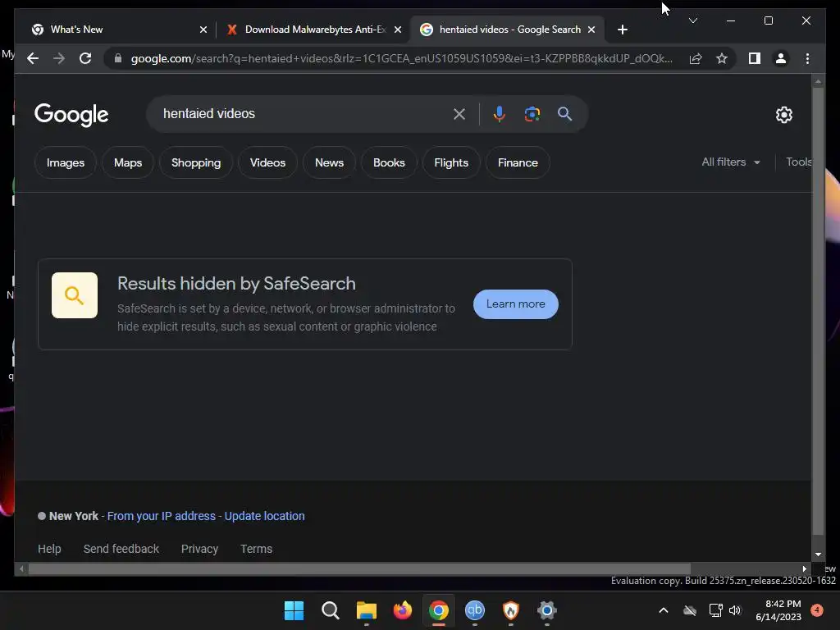The image size is (840, 630).
Task: Filter results by Maps
Action: coord(128,162)
